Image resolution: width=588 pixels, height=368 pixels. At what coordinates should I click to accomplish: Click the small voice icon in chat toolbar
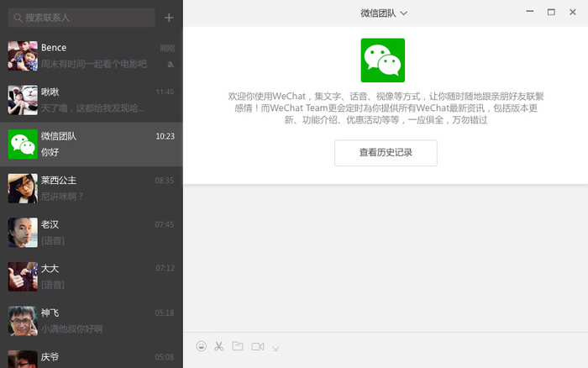tap(276, 348)
